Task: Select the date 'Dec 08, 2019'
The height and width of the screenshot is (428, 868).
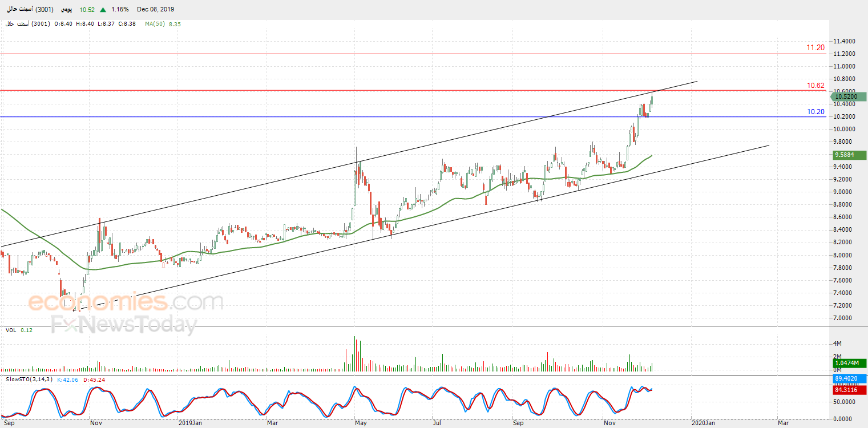Action: click(156, 10)
